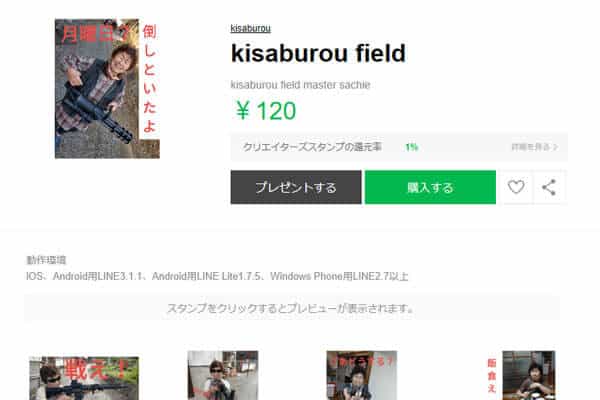Click the プレゼントする gift button
Image resolution: width=600 pixels, height=400 pixels.
[296, 187]
